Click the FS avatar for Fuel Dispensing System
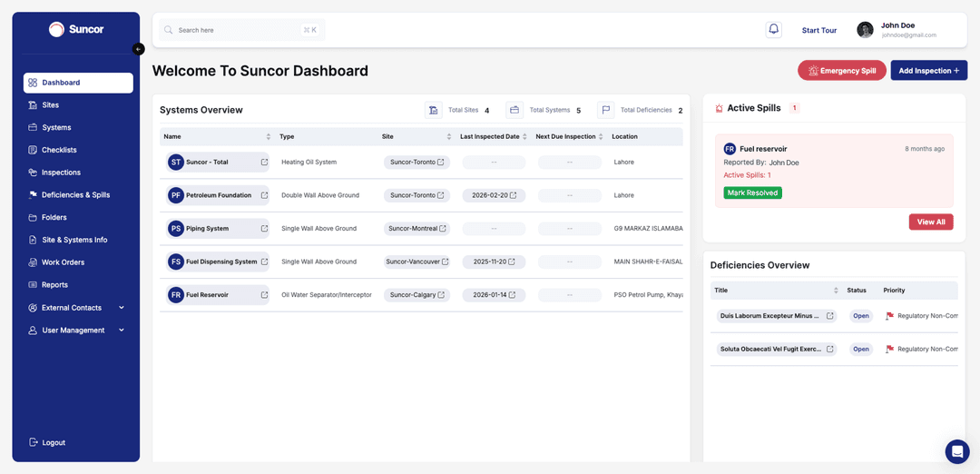The image size is (980, 474). coord(176,262)
